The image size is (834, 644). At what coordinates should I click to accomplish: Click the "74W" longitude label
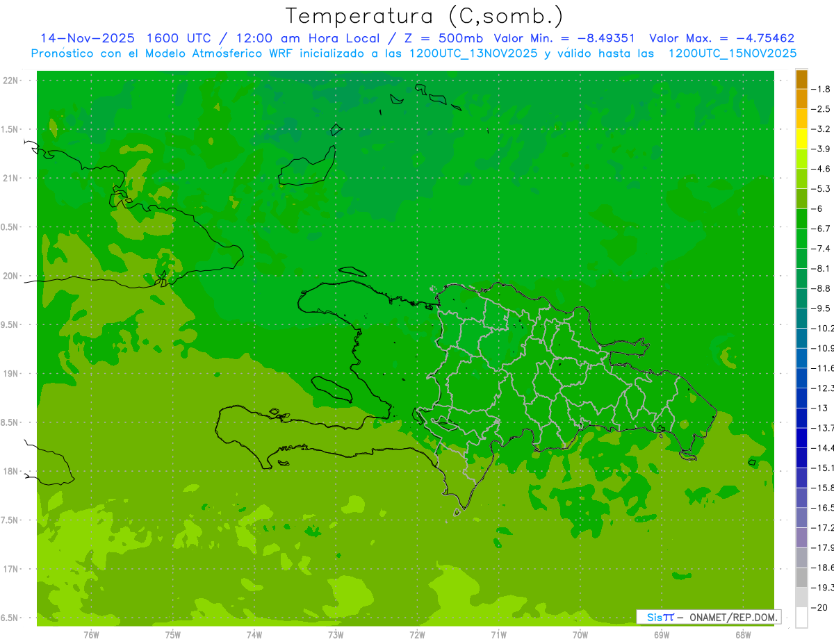pyautogui.click(x=254, y=634)
